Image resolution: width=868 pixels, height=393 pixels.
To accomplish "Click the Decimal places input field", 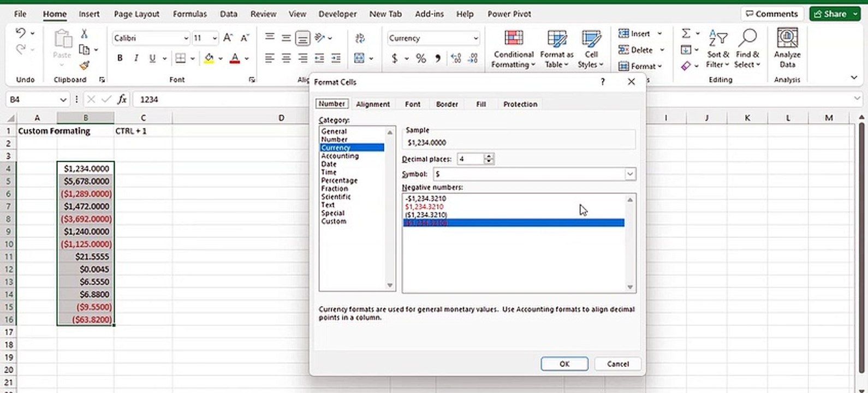I will 471,159.
